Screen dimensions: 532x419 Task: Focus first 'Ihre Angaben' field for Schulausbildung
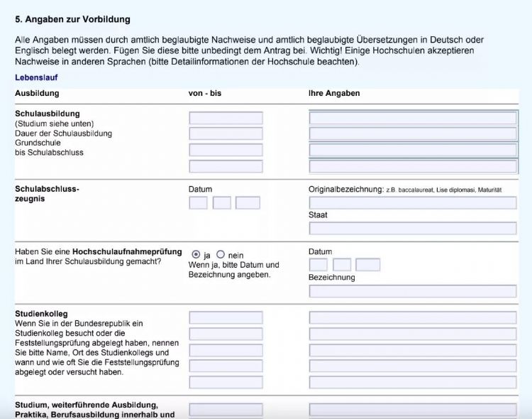click(x=413, y=118)
